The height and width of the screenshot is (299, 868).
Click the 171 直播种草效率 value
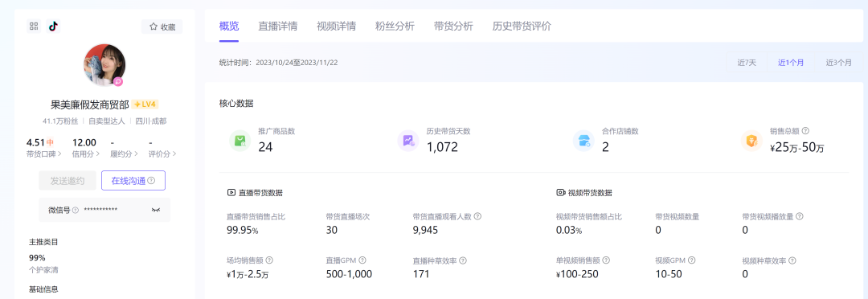[420, 274]
